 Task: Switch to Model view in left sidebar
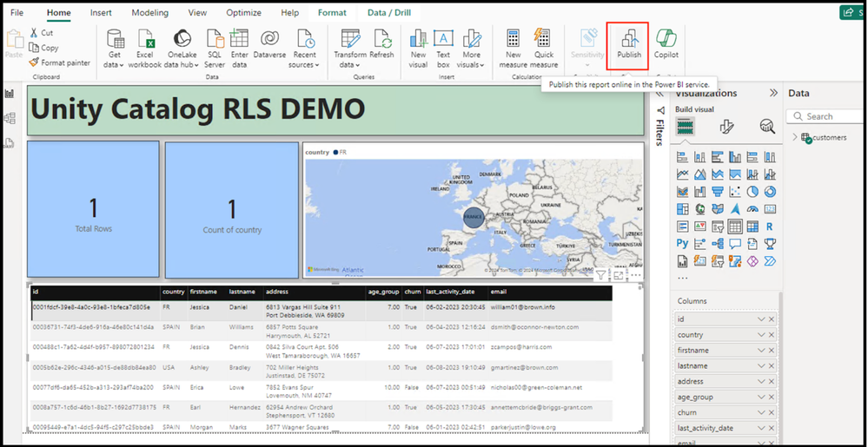(10, 118)
